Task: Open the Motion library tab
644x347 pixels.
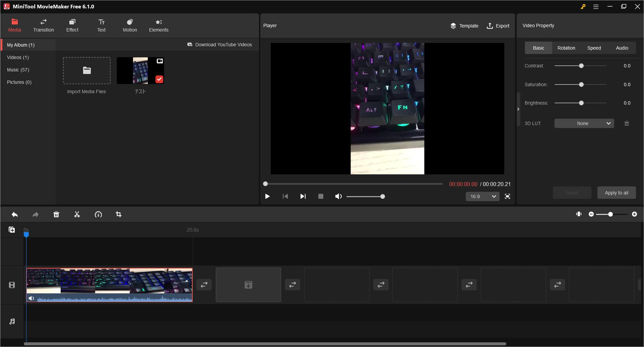Action: 130,26
